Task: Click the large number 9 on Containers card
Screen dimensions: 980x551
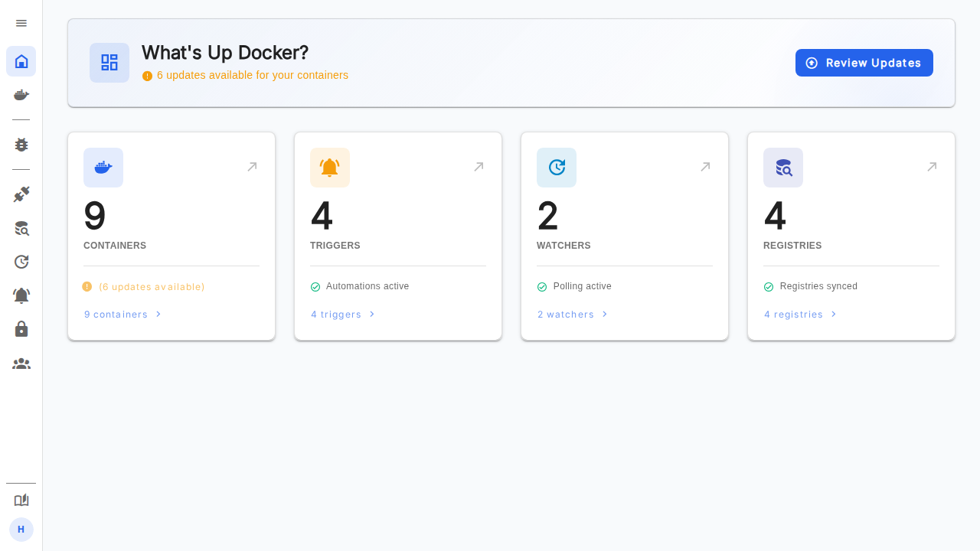Action: click(x=95, y=216)
